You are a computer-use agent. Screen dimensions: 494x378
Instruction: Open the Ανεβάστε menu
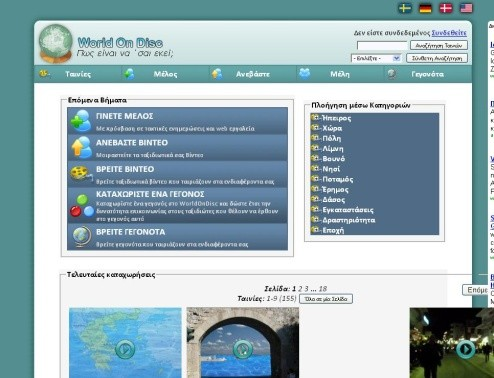click(253, 74)
